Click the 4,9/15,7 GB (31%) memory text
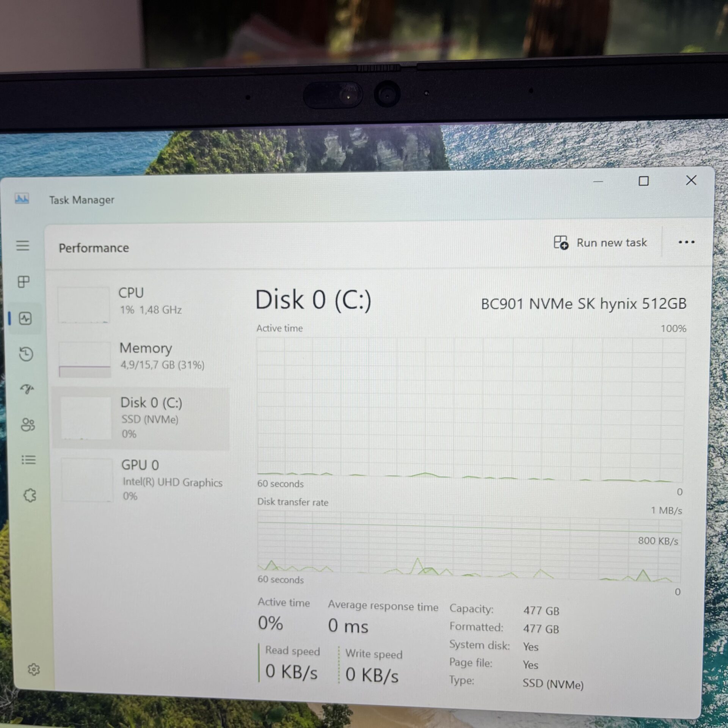This screenshot has width=728, height=728. (x=162, y=365)
